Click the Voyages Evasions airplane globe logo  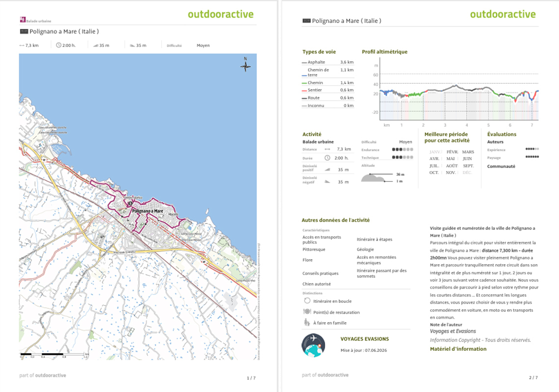tap(313, 345)
